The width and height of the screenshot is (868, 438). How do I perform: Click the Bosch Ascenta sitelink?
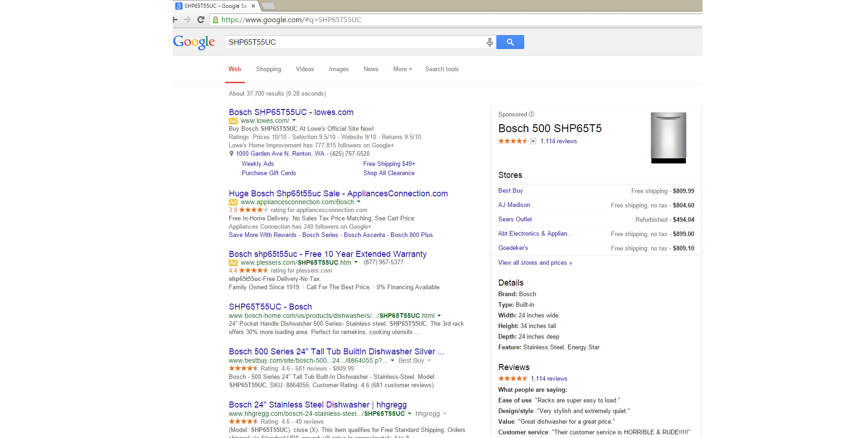coord(364,235)
